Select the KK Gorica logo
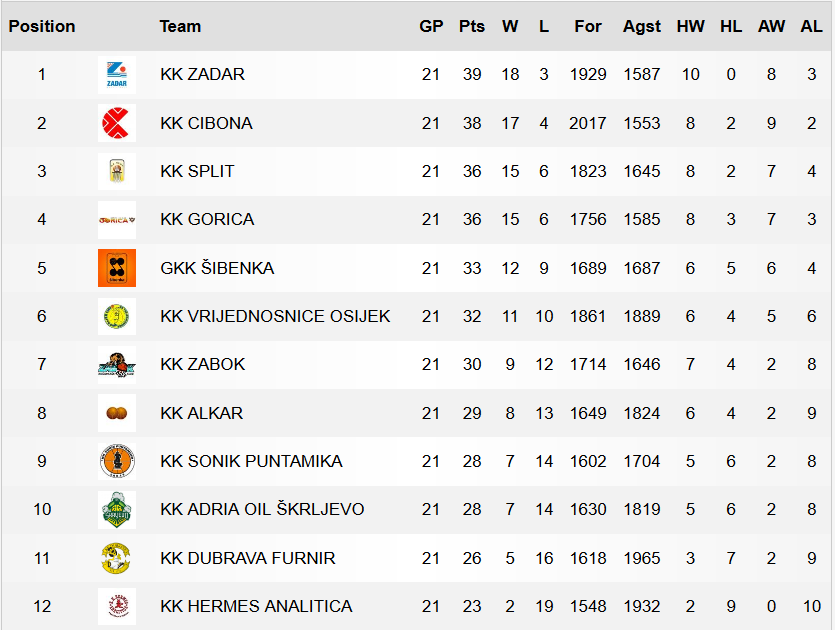 (117, 220)
